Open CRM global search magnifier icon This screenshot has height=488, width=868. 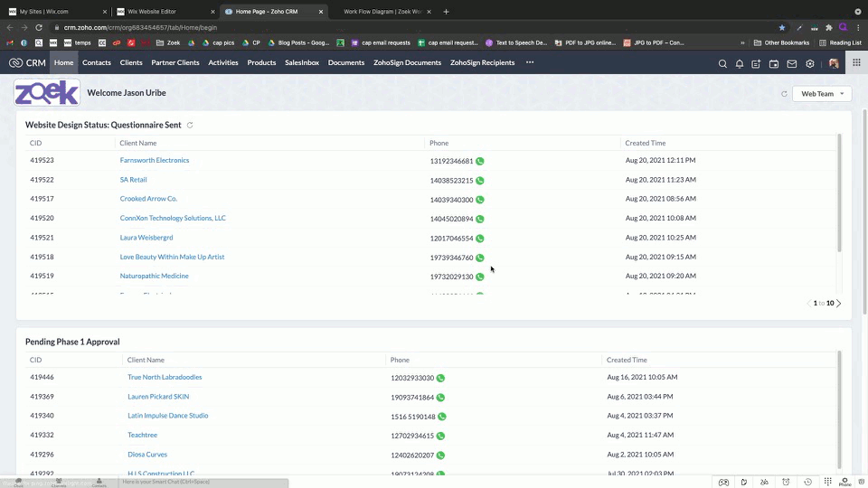coord(722,63)
